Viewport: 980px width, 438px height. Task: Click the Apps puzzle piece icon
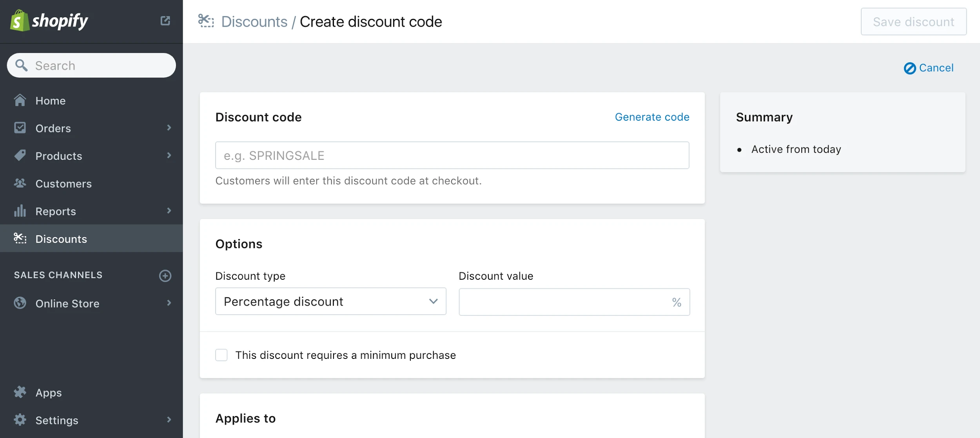point(20,392)
